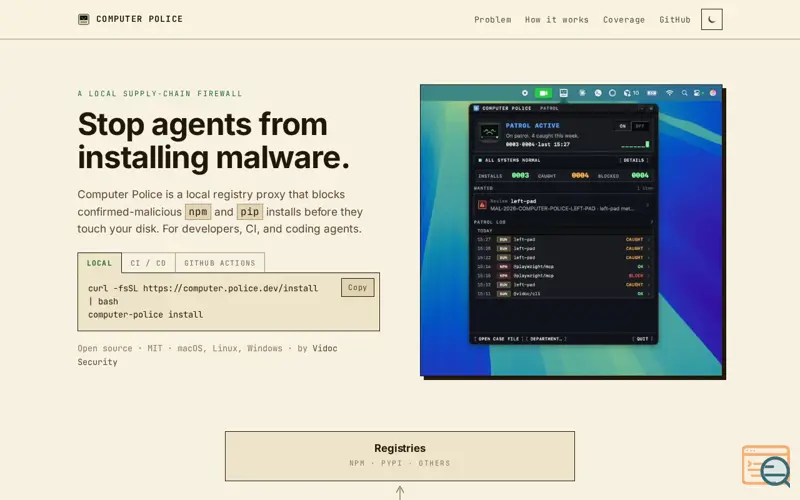
Task: Expand the Patrol Log section chevron
Action: pyautogui.click(x=651, y=222)
